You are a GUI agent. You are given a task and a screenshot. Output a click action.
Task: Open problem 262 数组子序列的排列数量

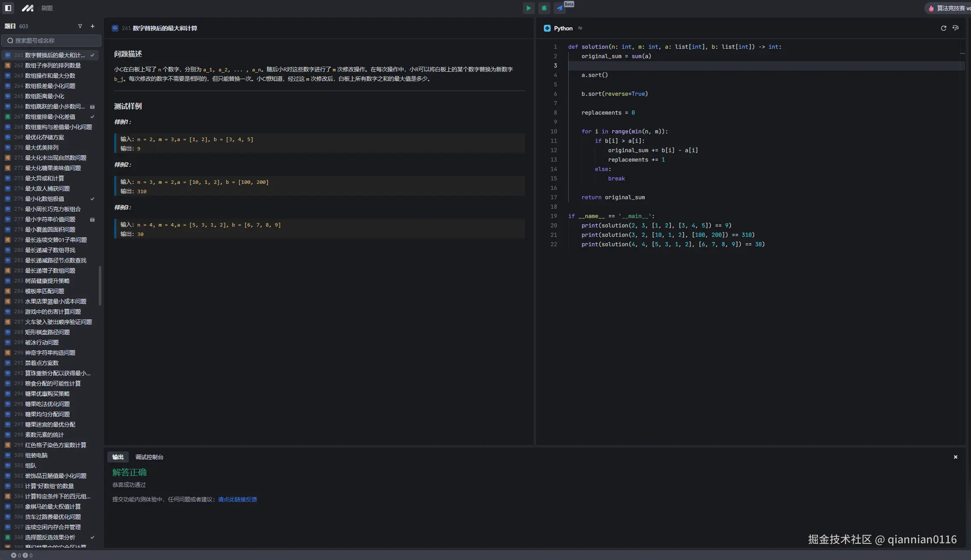pos(53,65)
